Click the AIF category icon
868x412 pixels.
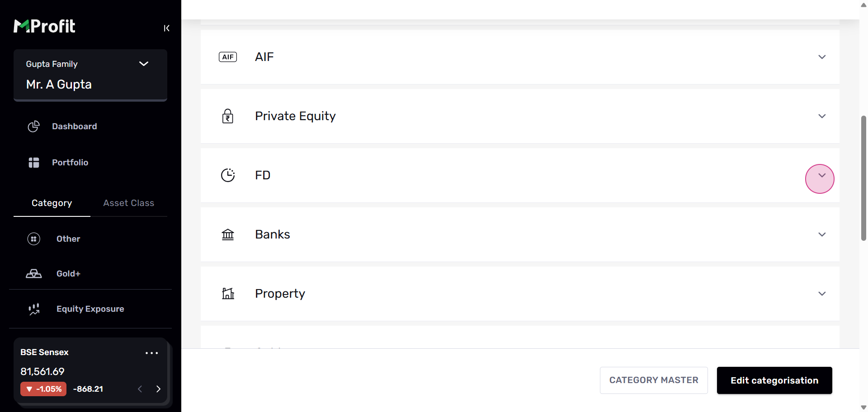(228, 57)
